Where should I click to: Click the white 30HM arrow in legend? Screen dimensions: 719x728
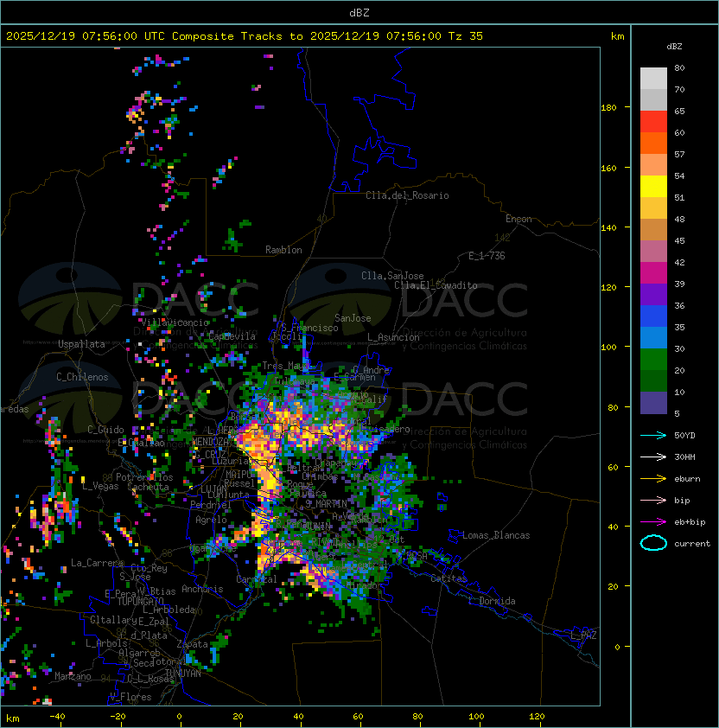pos(653,457)
